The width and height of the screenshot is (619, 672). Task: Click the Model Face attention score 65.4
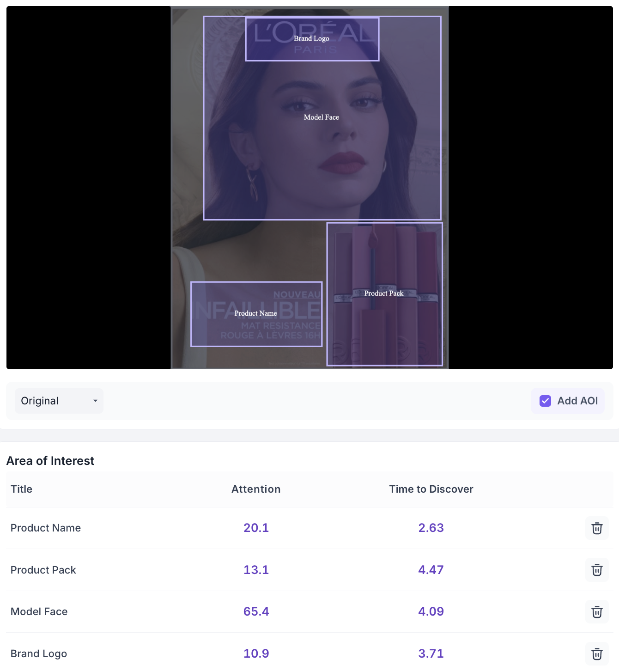[x=256, y=611]
